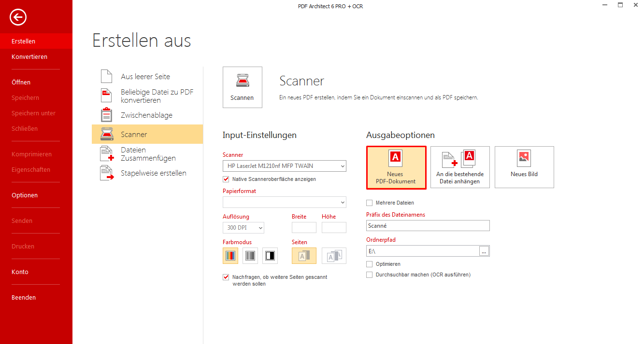
Task: Enable Durchsuchbar machen (OCR ausführen) checkbox
Action: (x=370, y=275)
